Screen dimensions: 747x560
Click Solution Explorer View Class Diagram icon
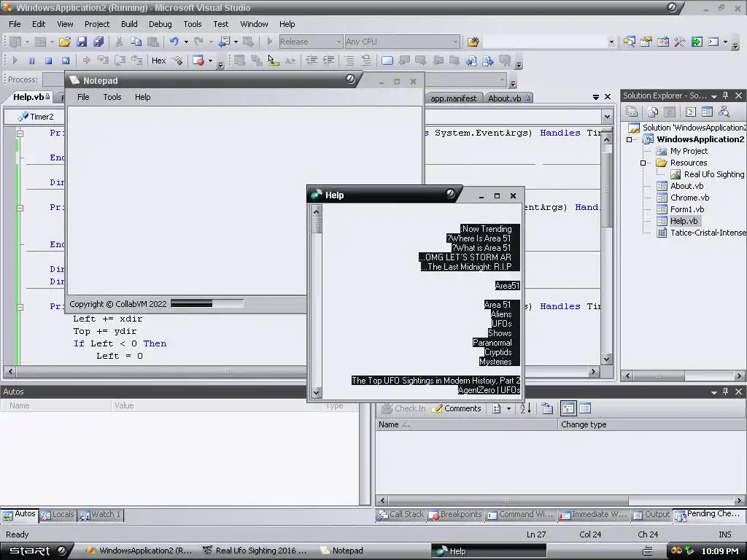coord(724,112)
